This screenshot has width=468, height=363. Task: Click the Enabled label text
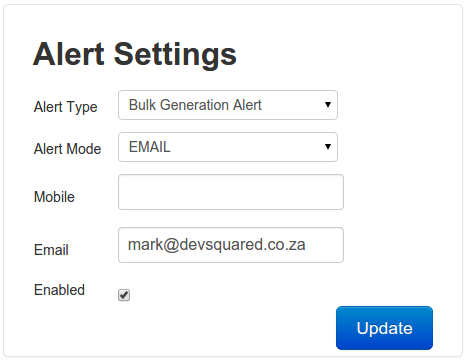coord(59,290)
